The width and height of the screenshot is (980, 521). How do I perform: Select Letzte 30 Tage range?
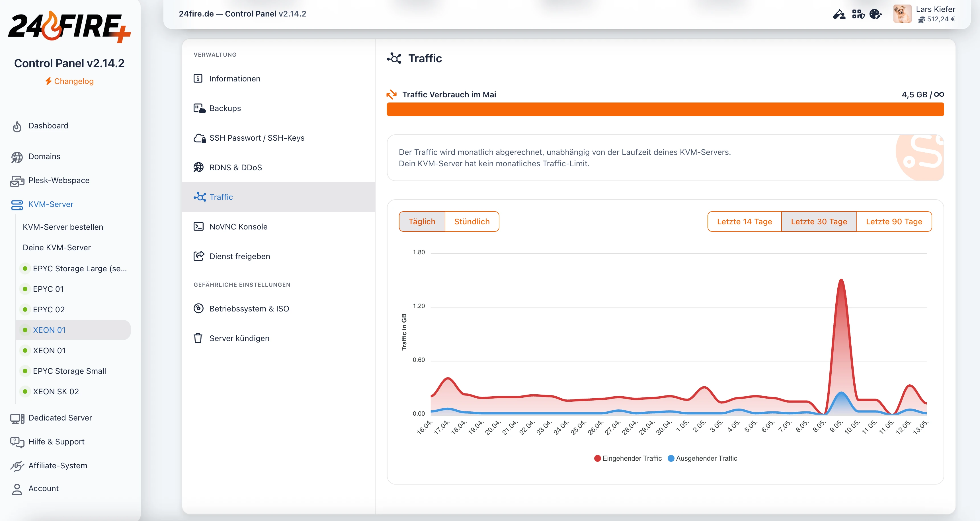pos(819,221)
